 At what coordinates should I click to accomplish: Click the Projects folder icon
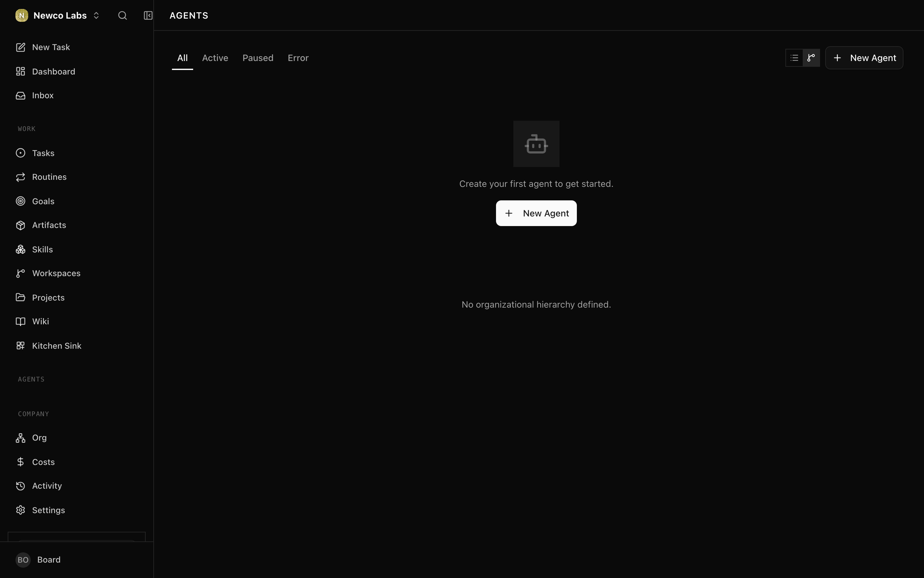point(21,297)
